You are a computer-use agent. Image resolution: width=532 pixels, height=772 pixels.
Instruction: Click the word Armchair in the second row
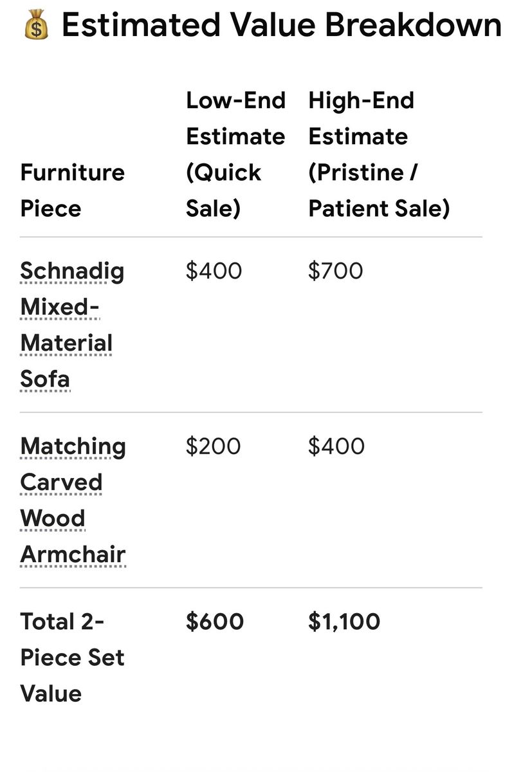click(73, 554)
